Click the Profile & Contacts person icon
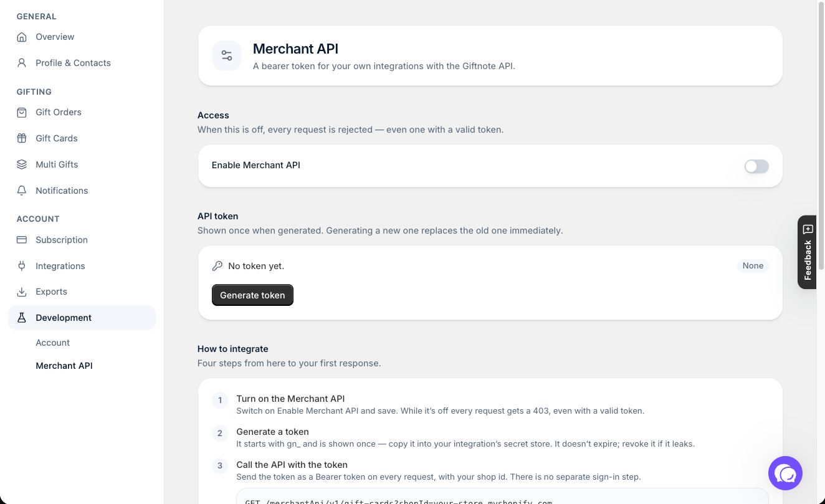 click(22, 63)
